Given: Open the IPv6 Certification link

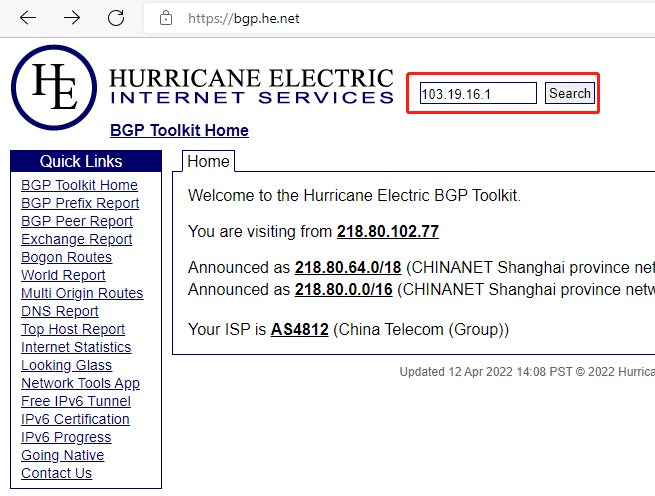Looking at the screenshot, I should 75,419.
